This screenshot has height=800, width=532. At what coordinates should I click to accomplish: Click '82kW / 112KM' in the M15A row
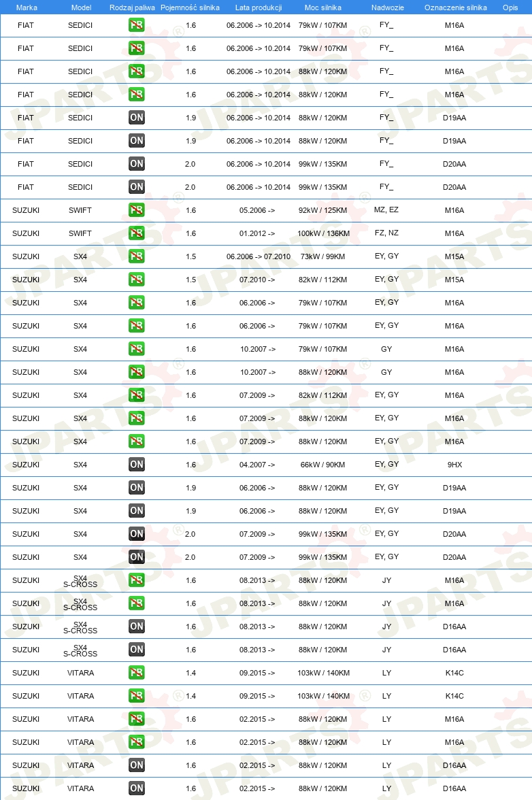pyautogui.click(x=322, y=280)
